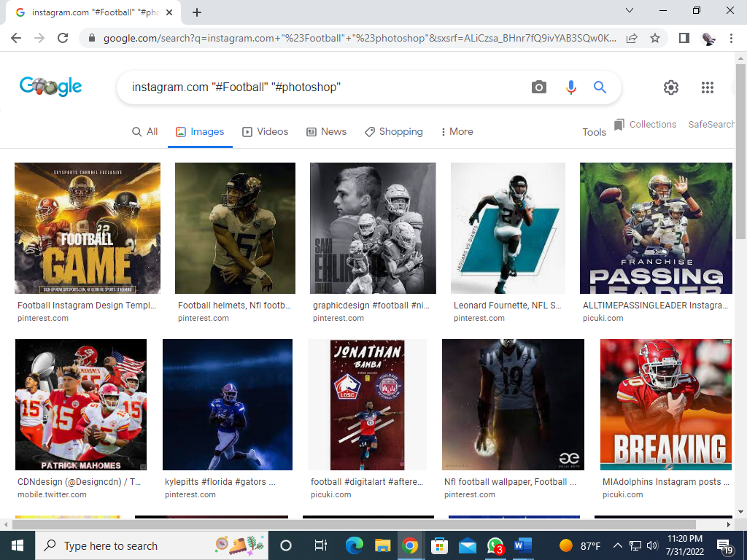Open Patrick Mahomes CDNdesign image

(81, 405)
